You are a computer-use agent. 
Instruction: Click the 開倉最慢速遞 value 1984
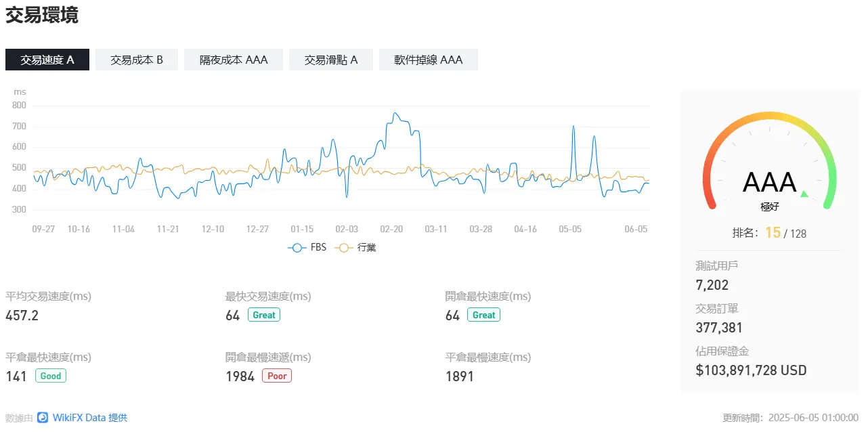pos(240,376)
